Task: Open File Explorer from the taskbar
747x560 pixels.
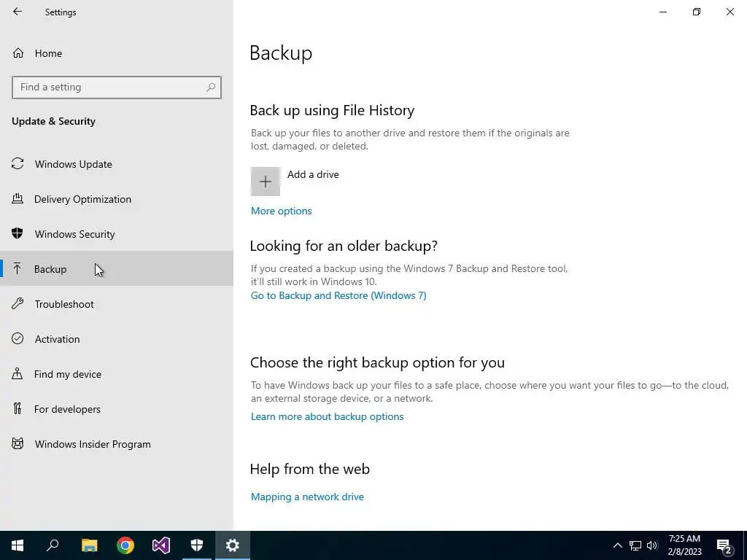Action: click(89, 545)
